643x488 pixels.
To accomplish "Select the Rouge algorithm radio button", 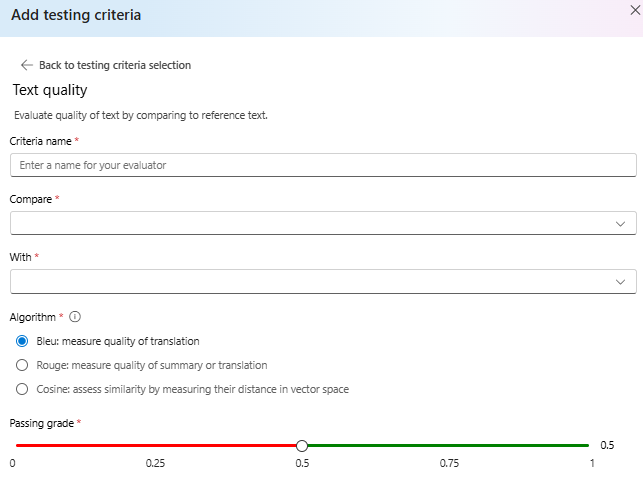I will [22, 365].
